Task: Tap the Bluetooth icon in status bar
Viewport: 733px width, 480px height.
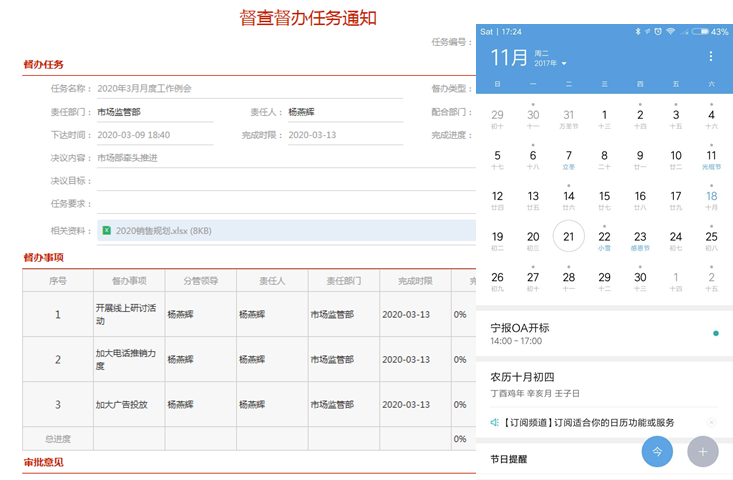Action: 637,32
